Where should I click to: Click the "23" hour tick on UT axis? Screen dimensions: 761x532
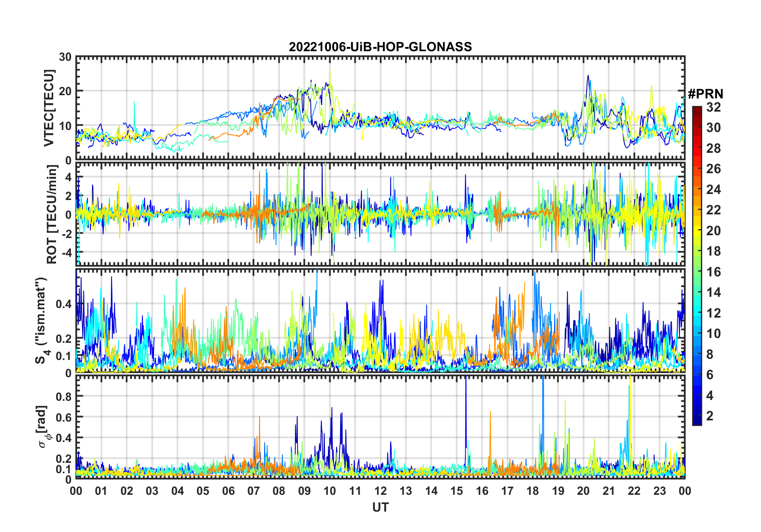coord(660,491)
